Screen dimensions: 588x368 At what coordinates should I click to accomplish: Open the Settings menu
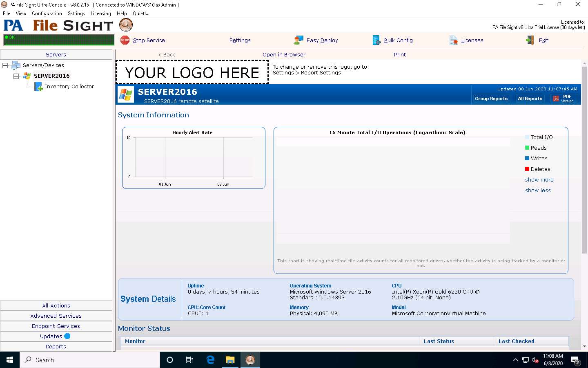point(76,13)
